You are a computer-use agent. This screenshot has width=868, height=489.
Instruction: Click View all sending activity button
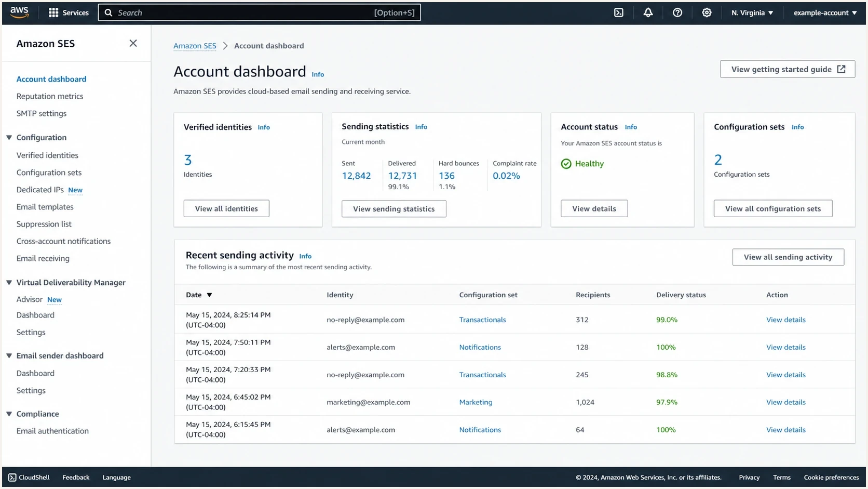point(788,257)
